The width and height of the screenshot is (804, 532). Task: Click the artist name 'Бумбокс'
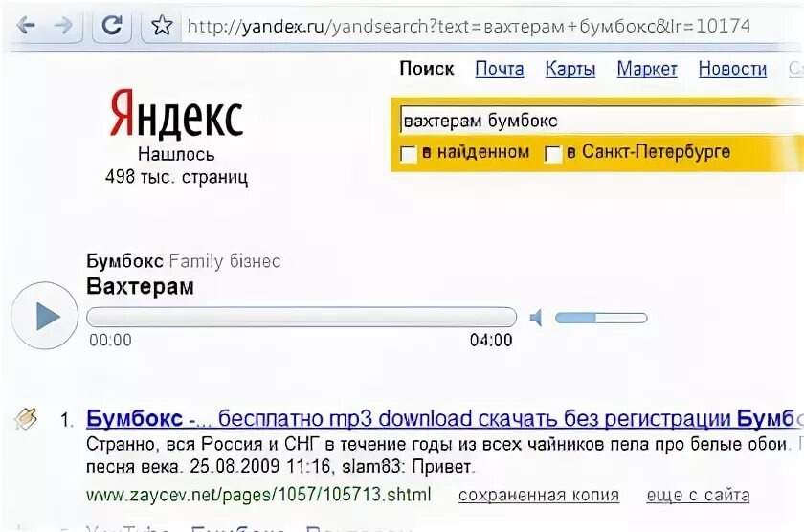click(124, 261)
